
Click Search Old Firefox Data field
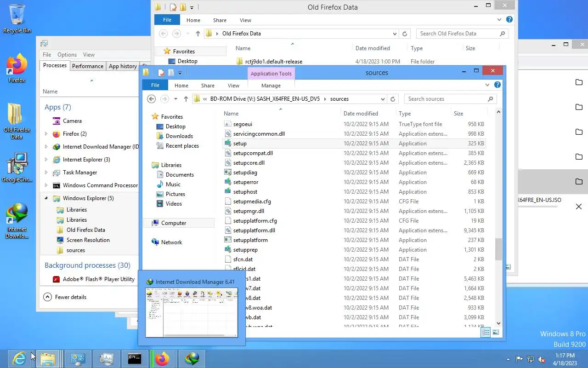(x=457, y=34)
